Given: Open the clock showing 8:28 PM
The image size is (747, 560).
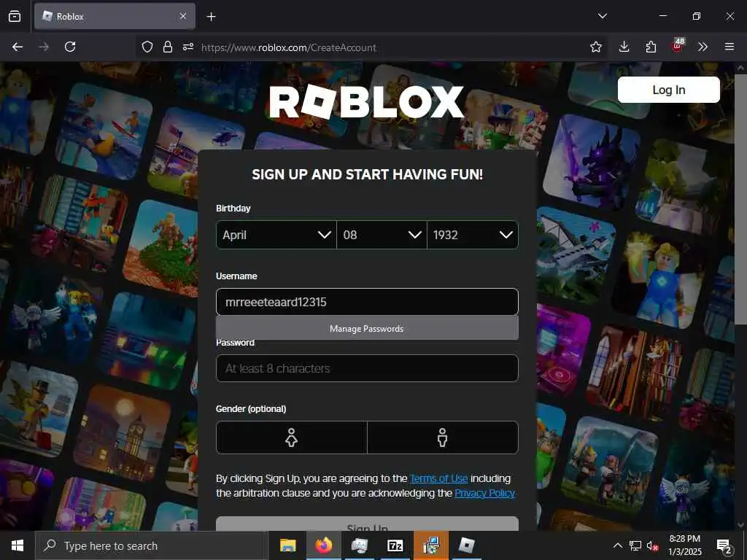Looking at the screenshot, I should [x=684, y=545].
